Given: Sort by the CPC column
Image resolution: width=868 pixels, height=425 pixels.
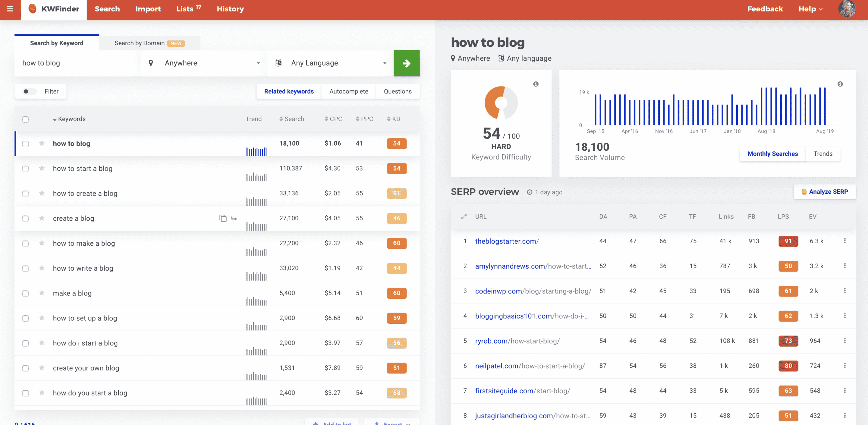Looking at the screenshot, I should pos(333,119).
